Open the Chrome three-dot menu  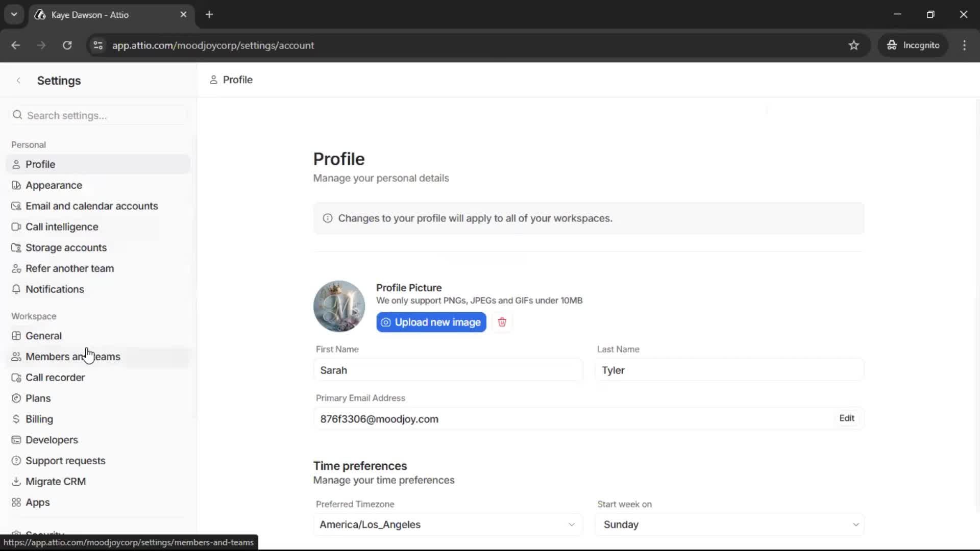point(964,45)
